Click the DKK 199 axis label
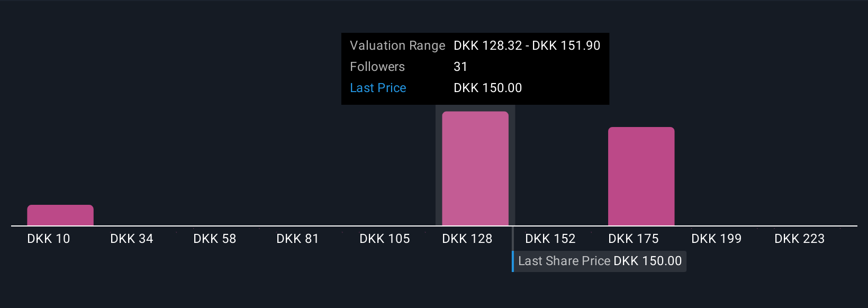The height and width of the screenshot is (308, 868). 717,239
